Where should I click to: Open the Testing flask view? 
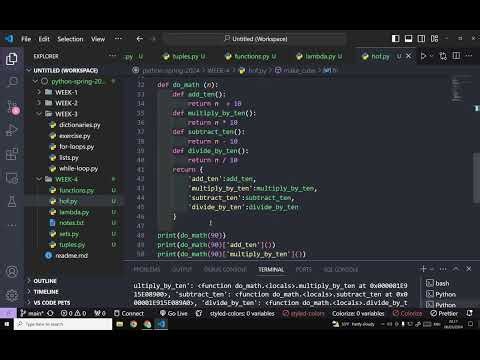tap(12, 202)
